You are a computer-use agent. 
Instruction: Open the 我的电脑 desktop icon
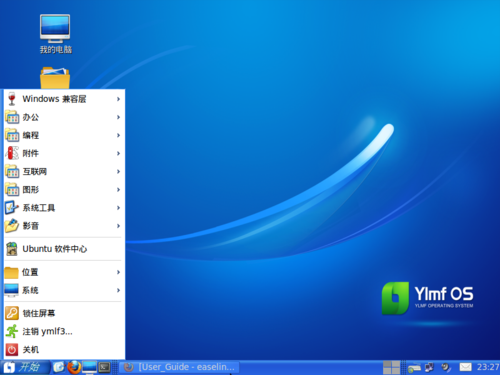point(55,34)
